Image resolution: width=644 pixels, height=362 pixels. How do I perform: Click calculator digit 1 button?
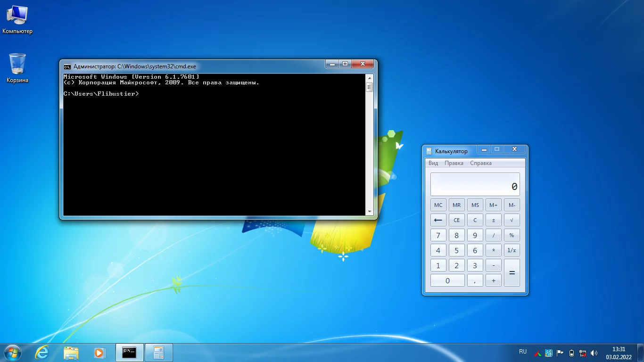[x=438, y=265]
